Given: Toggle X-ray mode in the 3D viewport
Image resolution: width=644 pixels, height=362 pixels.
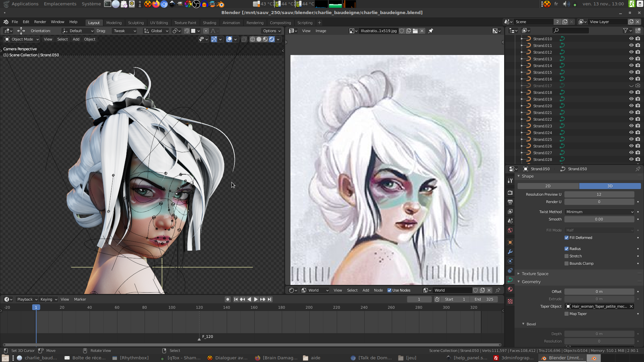Looking at the screenshot, I should tap(244, 39).
